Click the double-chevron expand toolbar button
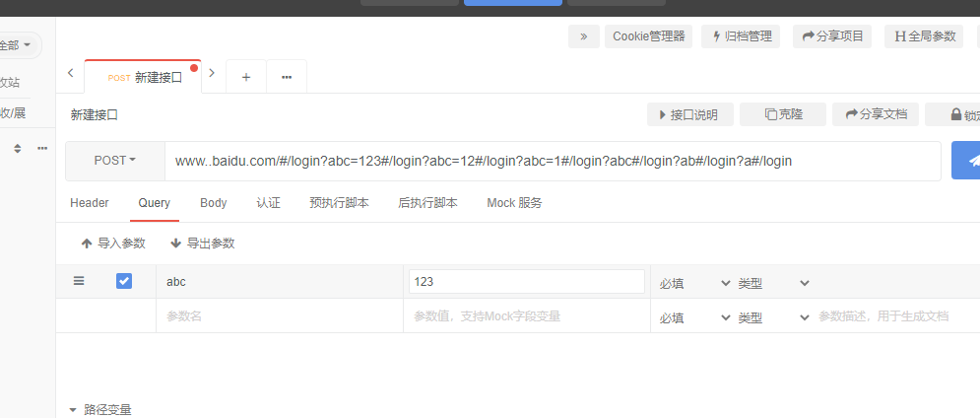This screenshot has width=980, height=418. pos(584,36)
